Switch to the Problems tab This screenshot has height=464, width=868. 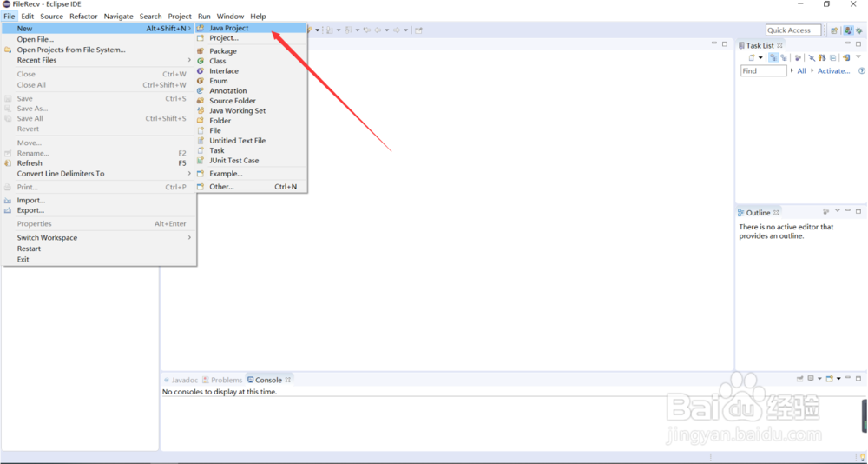[x=222, y=380]
